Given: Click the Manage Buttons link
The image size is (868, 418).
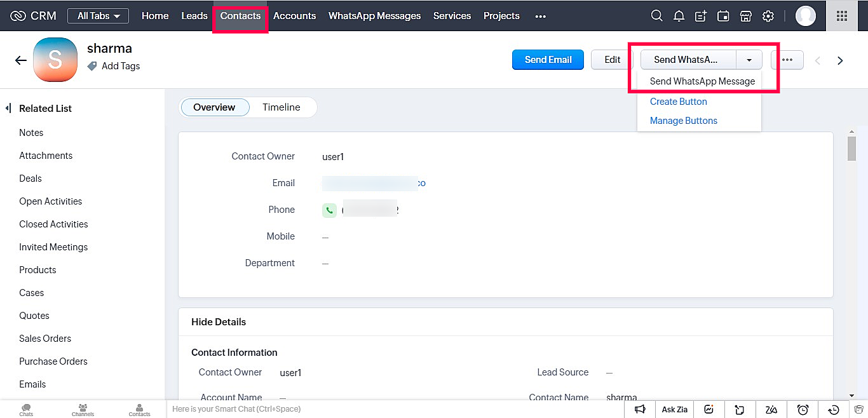Looking at the screenshot, I should point(683,121).
